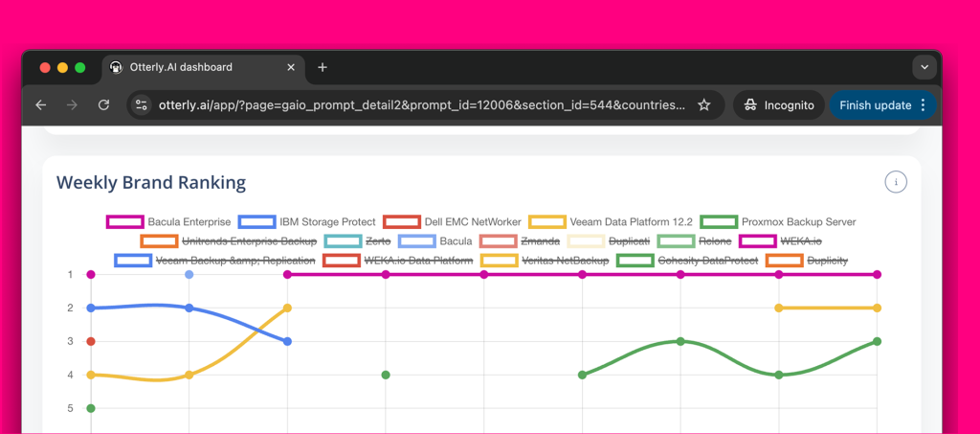980x434 pixels.
Task: Click the Veeam Data Platform 12.2 yellow swatch
Action: point(547,222)
